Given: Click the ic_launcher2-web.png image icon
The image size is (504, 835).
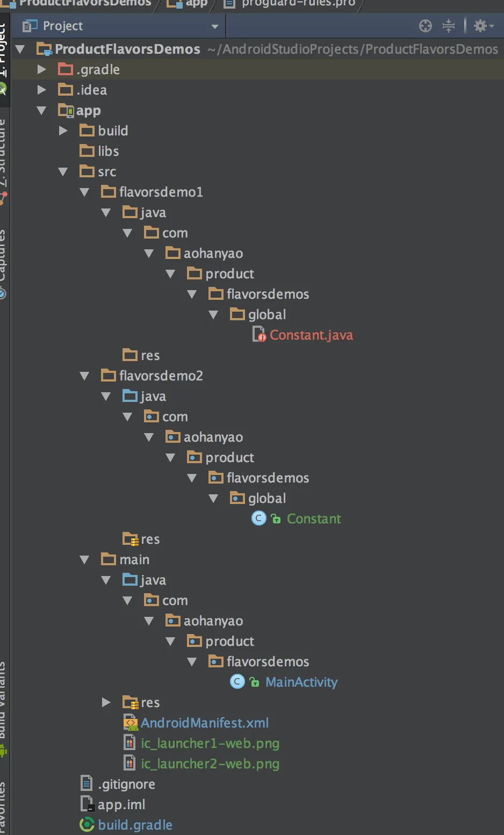Looking at the screenshot, I should (129, 764).
